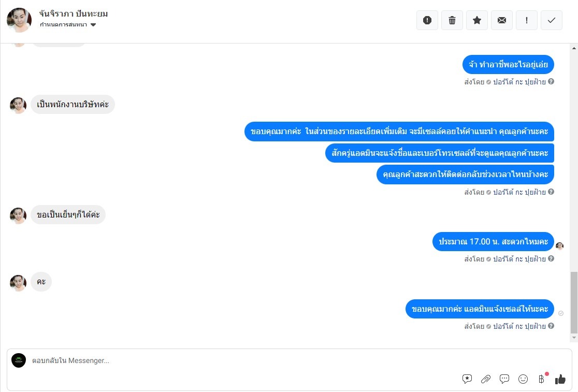Click the "ประมาณ 17.00 น. สะดวกไหมคะ" message bubble

coord(493,242)
